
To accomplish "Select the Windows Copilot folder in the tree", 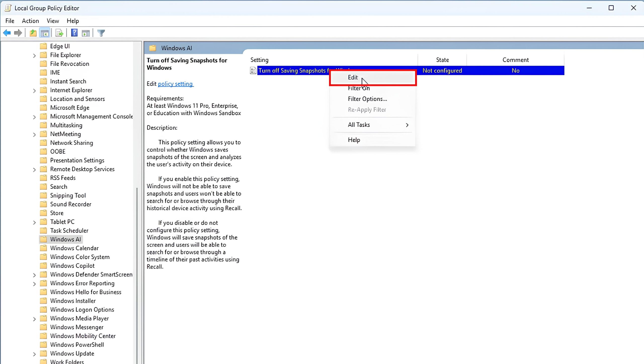I will click(72, 266).
